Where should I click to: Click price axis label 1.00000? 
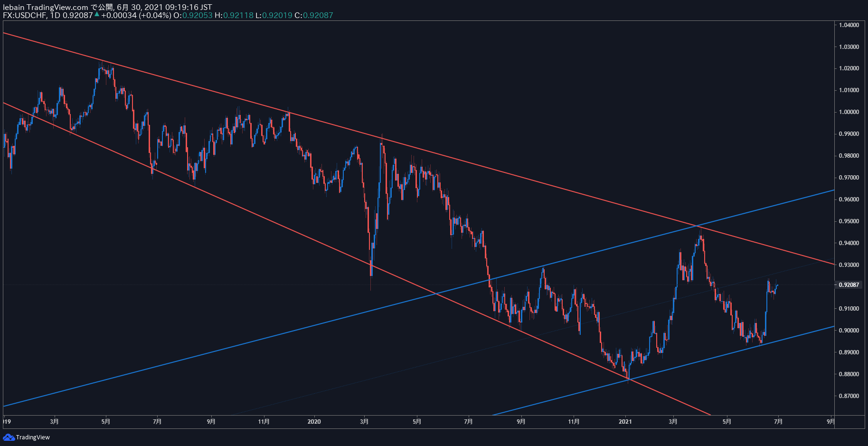click(849, 112)
